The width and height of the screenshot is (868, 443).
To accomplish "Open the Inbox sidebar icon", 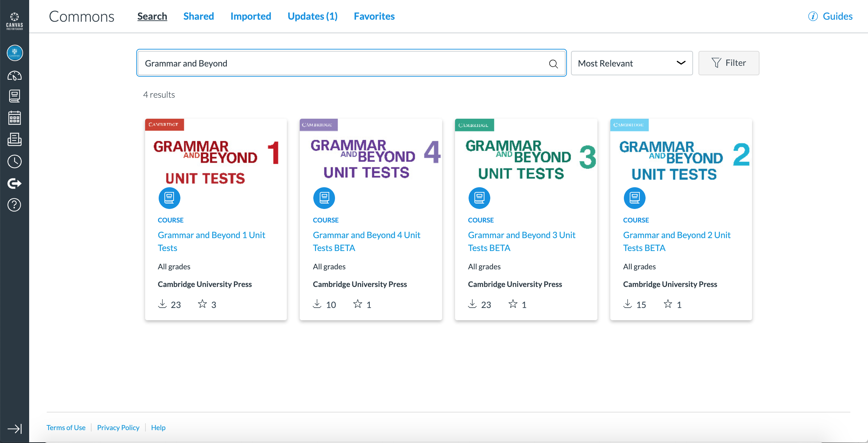I will coord(14,139).
